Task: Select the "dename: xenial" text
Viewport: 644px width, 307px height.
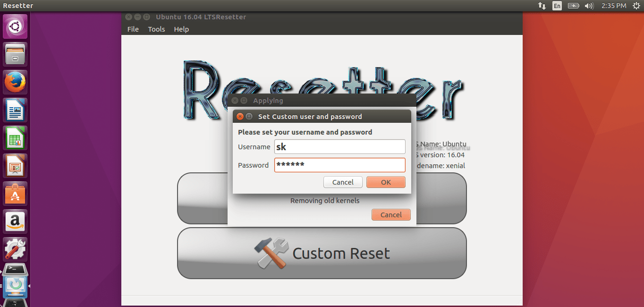Action: click(x=441, y=166)
